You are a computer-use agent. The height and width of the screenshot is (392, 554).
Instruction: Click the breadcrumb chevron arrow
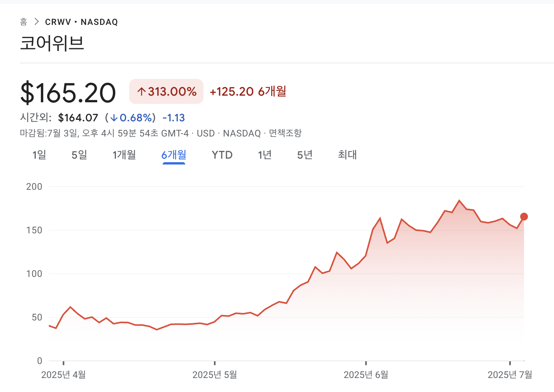pos(37,22)
